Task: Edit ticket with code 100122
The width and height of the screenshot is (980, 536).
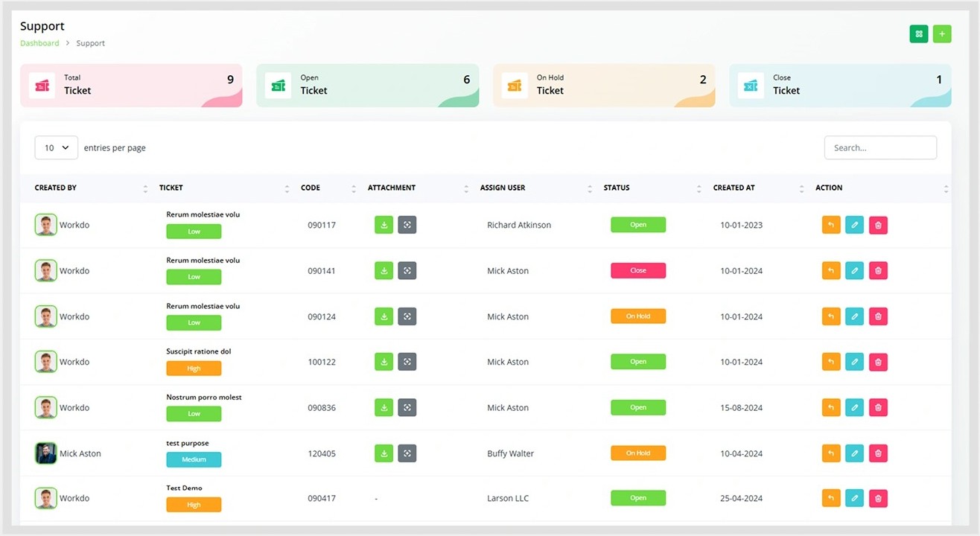Action: pos(855,362)
